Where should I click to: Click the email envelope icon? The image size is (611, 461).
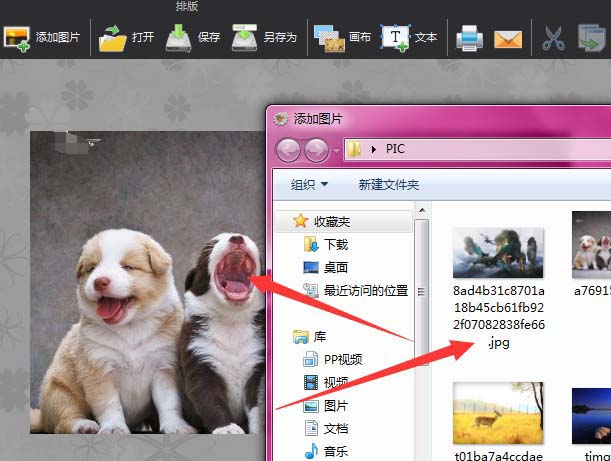pos(508,39)
